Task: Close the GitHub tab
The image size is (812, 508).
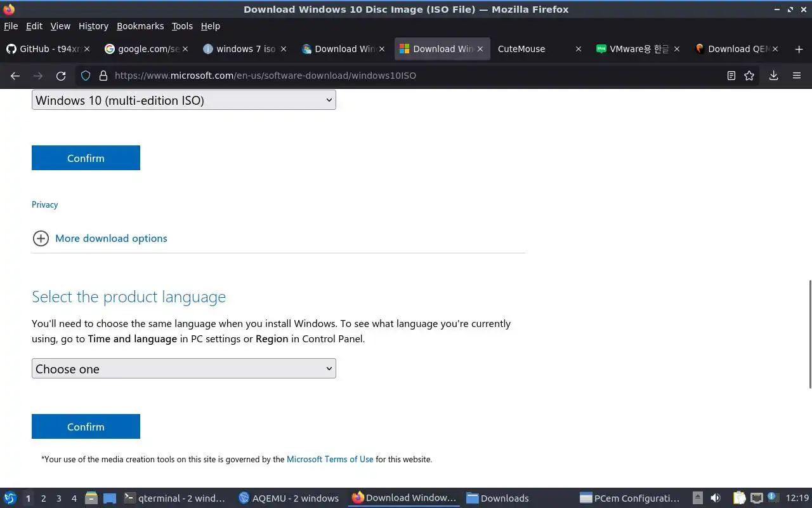Action: coord(87,49)
